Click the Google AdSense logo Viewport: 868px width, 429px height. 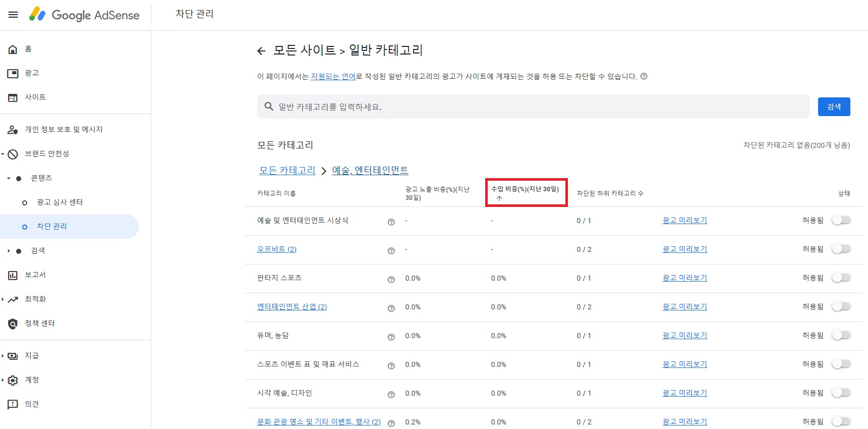coord(84,15)
